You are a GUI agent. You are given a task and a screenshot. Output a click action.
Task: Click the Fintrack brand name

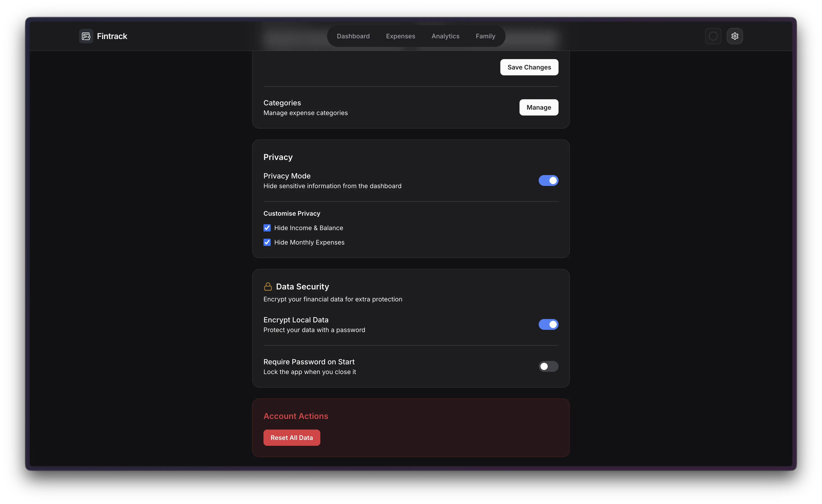coord(112,36)
